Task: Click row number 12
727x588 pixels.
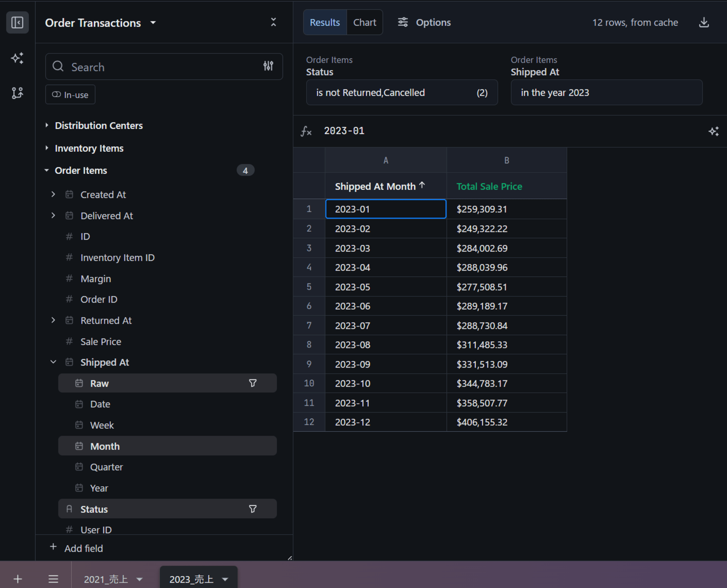Action: [x=309, y=422]
